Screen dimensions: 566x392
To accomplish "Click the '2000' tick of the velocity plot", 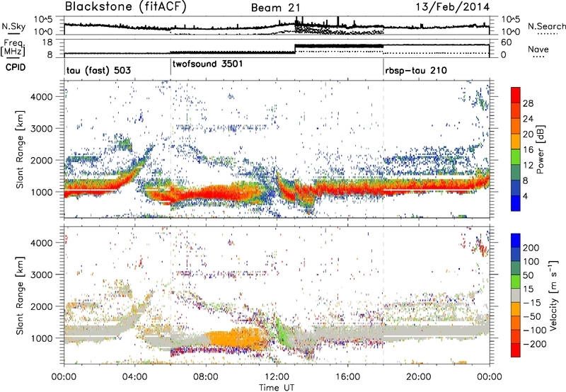I will [41, 306].
